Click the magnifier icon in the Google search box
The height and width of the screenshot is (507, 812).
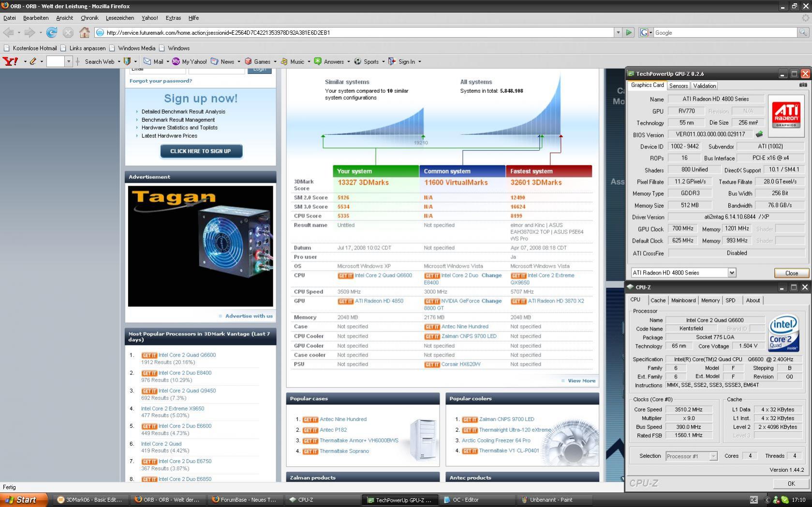point(803,32)
